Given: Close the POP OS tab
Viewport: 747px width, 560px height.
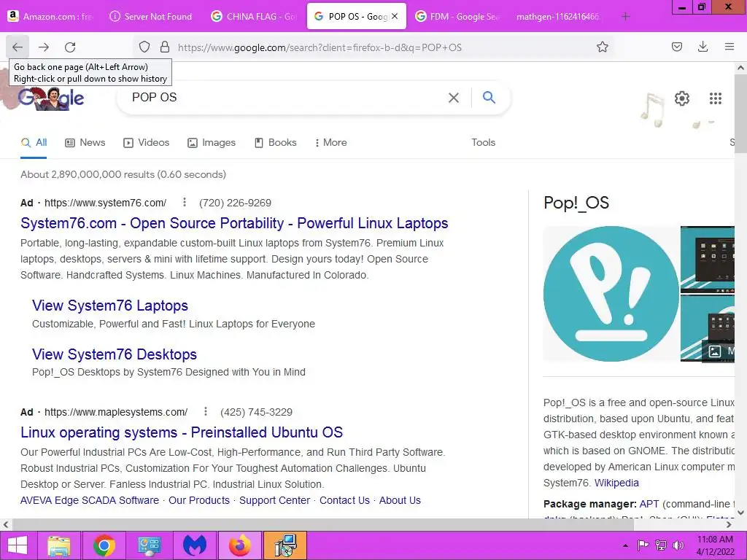Looking at the screenshot, I should tap(395, 16).
